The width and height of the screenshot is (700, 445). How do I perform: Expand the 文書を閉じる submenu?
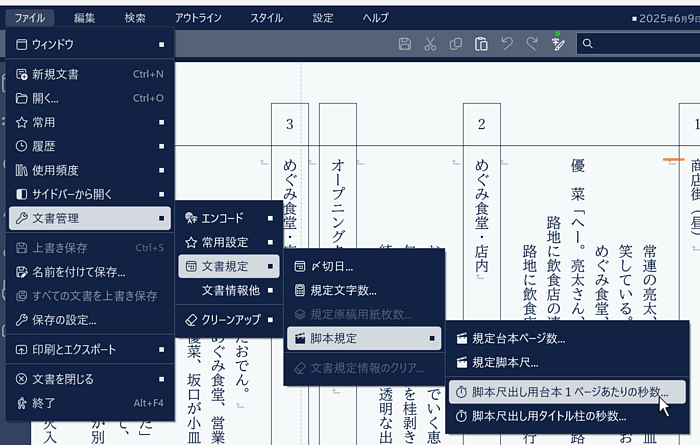click(90, 379)
